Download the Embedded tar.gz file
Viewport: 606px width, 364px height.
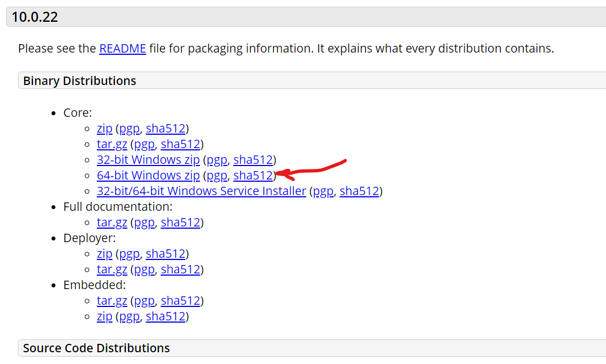pyautogui.click(x=111, y=301)
